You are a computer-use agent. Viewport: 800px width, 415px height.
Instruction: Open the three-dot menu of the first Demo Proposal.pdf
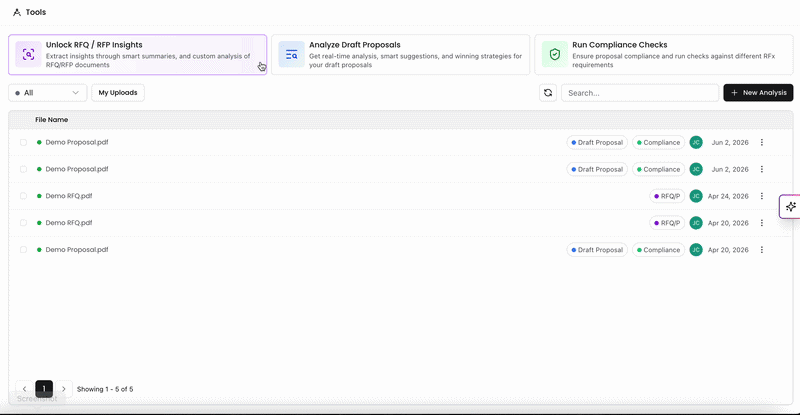pos(762,142)
